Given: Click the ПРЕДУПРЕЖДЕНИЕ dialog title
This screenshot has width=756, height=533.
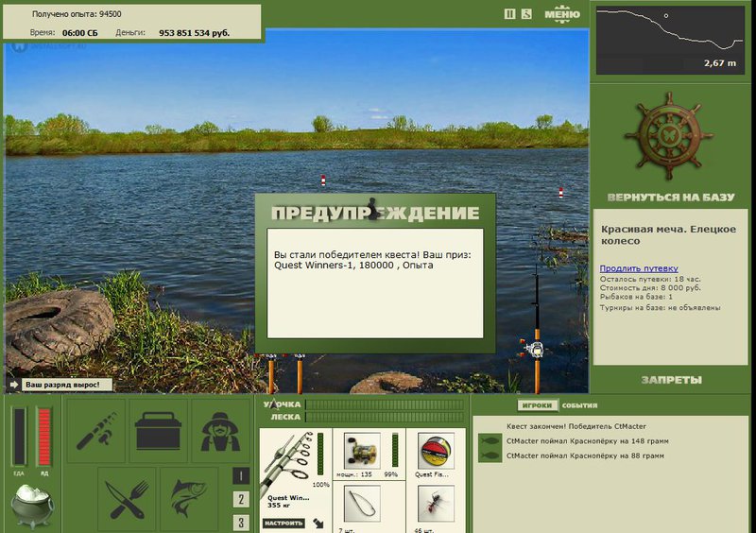Looking at the screenshot, I should [375, 214].
